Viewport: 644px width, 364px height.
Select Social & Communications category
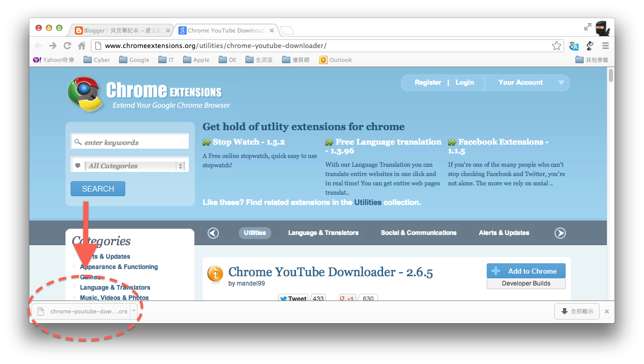(419, 233)
